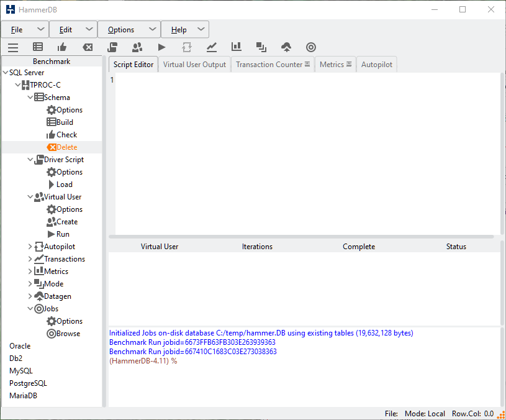Viewport: 506px width, 420px height.
Task: Collapse the TPROC-C node
Action: [18, 85]
